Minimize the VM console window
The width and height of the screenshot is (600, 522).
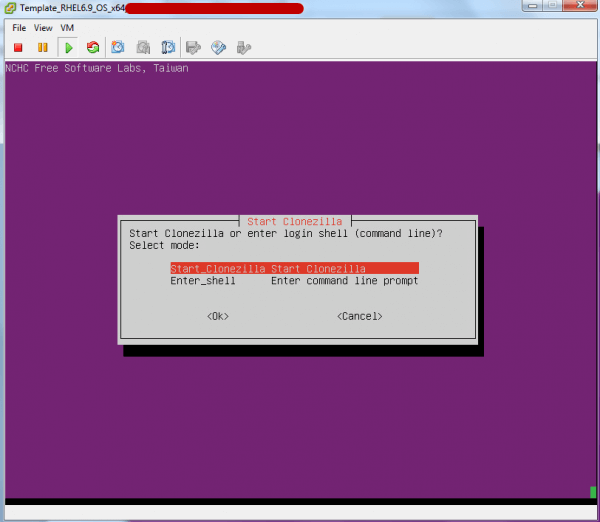tap(532, 5)
